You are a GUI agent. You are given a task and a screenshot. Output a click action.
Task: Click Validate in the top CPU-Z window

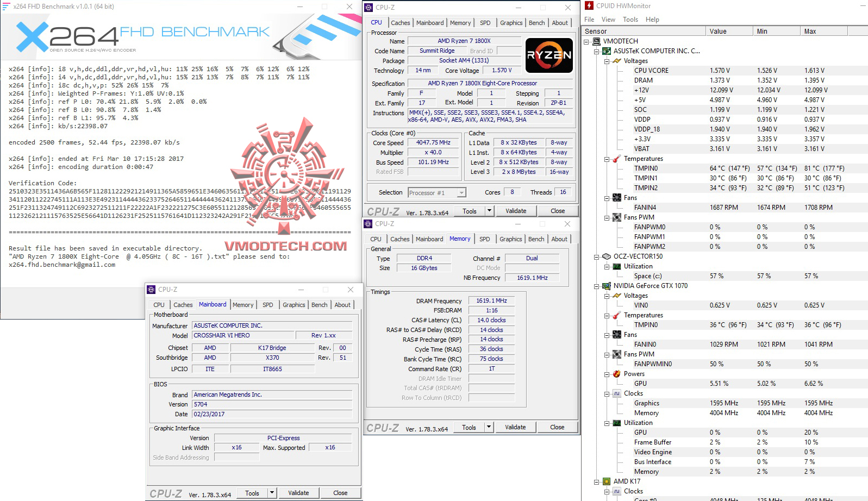[x=516, y=211]
